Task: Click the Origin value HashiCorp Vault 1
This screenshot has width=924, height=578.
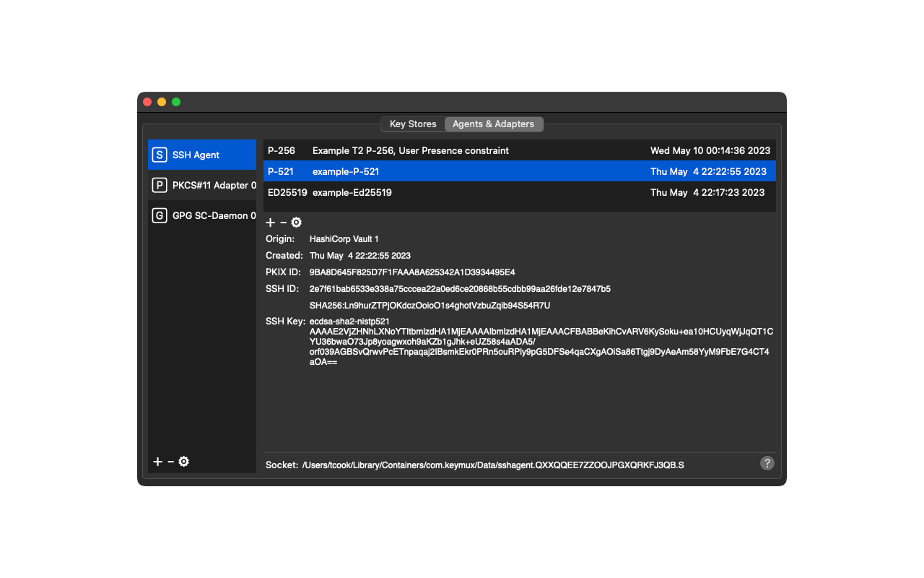Action: point(344,238)
